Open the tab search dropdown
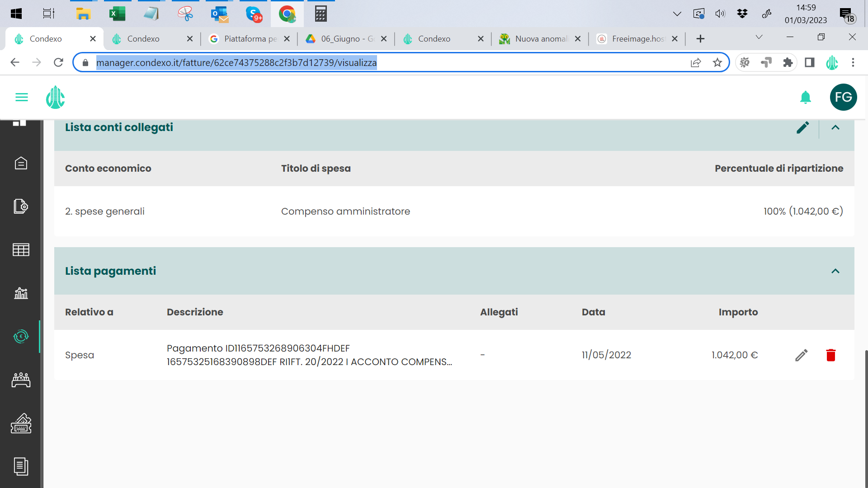The height and width of the screenshot is (488, 868). (759, 37)
